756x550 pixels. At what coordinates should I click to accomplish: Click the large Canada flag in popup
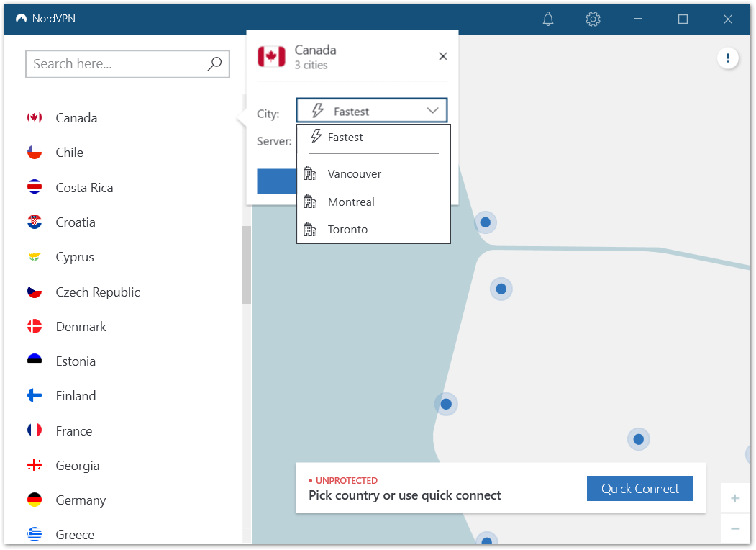click(x=271, y=56)
